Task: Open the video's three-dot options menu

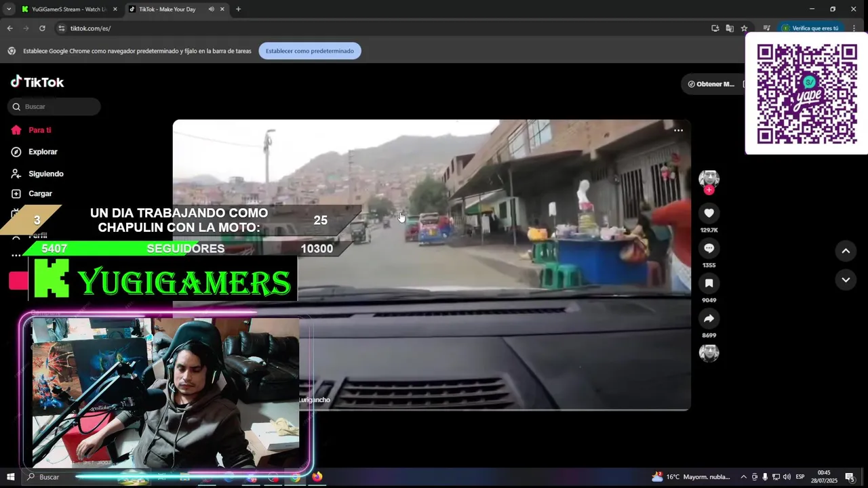Action: tap(678, 130)
